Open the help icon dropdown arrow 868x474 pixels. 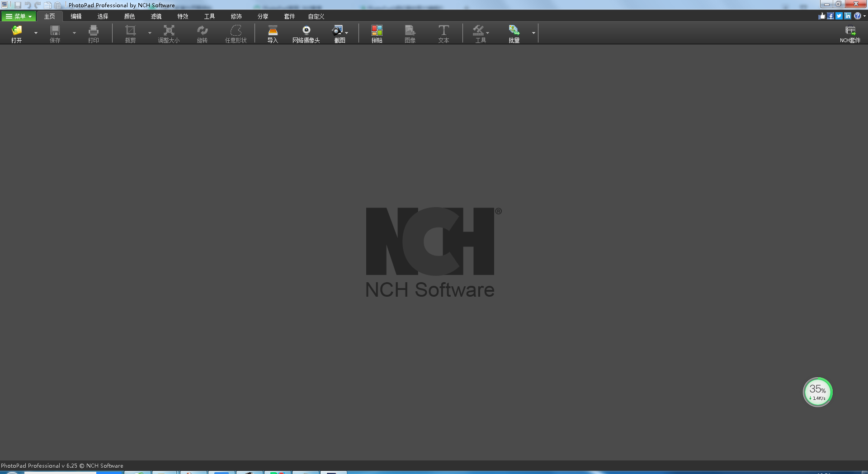(864, 16)
